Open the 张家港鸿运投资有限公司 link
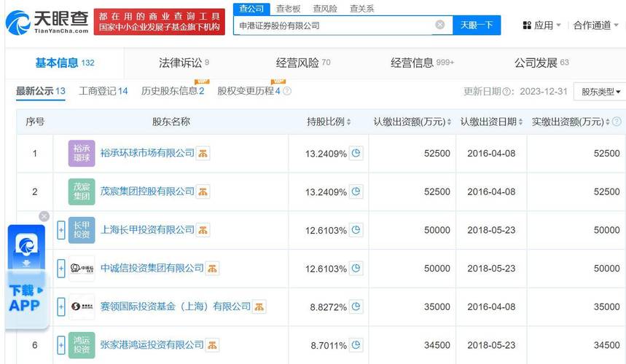 click(151, 345)
